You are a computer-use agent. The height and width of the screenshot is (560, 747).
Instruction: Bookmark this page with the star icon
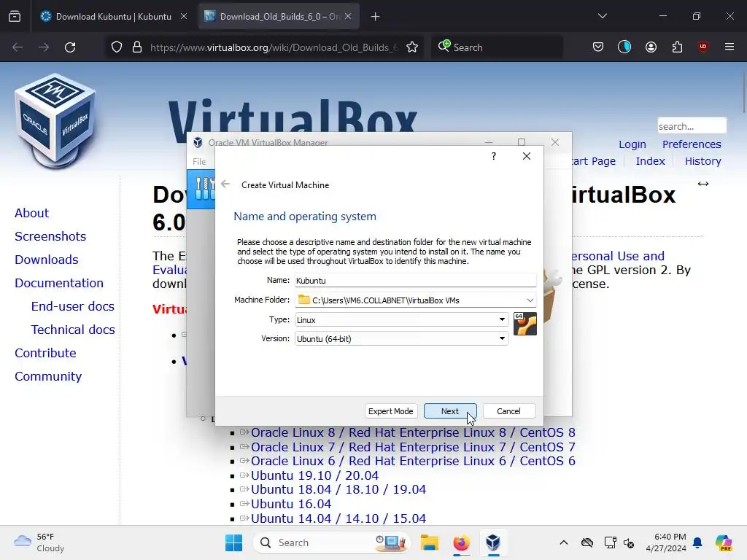tap(412, 47)
